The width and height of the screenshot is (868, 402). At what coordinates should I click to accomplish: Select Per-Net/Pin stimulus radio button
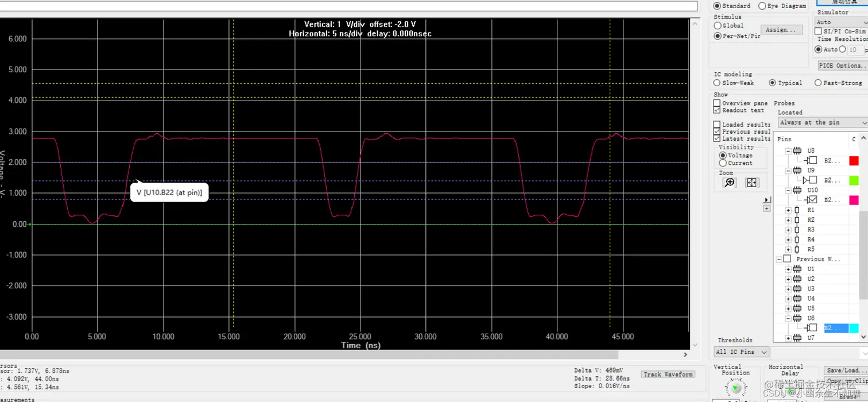point(718,36)
